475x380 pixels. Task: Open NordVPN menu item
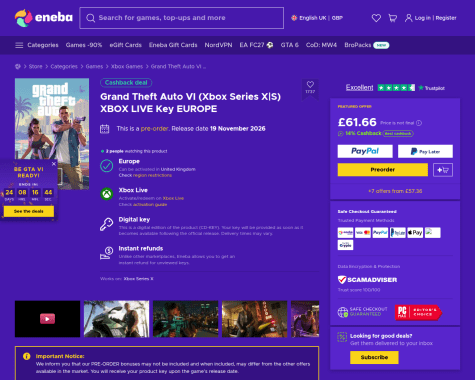point(218,45)
